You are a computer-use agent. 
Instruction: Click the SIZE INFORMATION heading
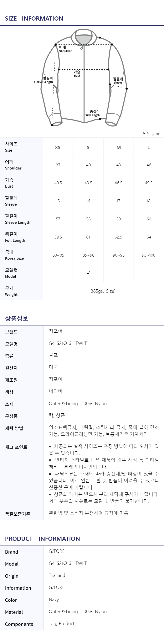coord(34,18)
